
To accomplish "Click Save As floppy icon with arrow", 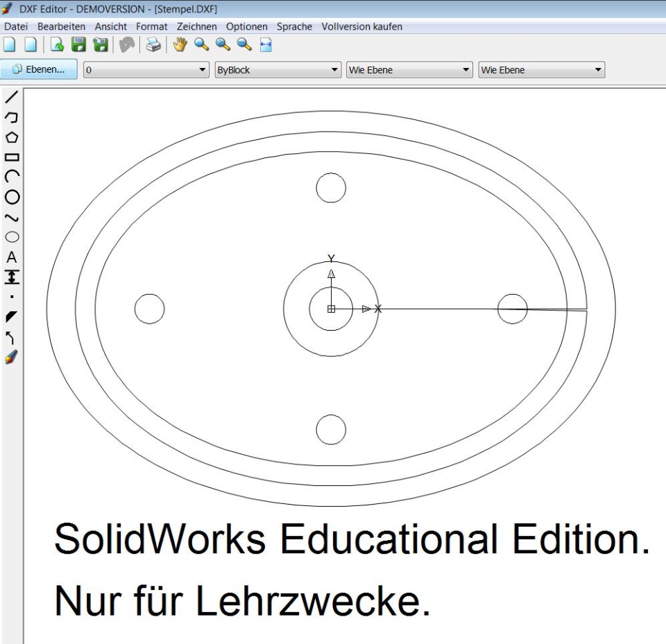I will (101, 44).
